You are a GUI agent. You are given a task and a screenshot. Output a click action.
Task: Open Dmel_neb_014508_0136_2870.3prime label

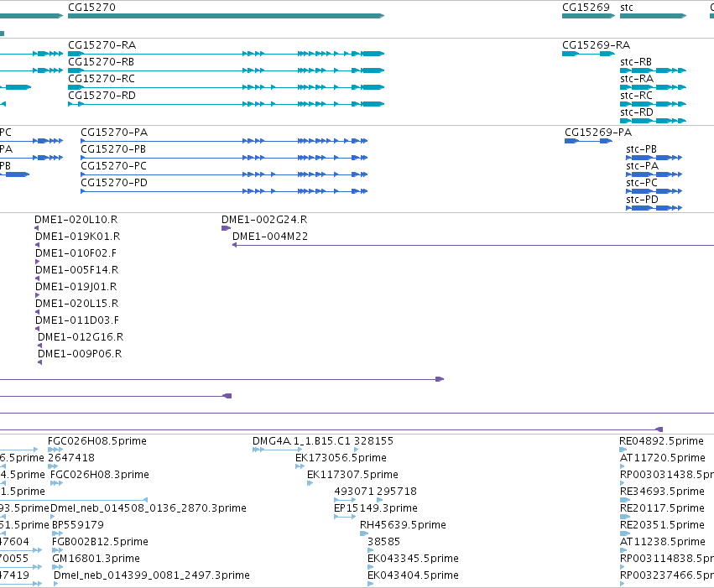pos(149,509)
